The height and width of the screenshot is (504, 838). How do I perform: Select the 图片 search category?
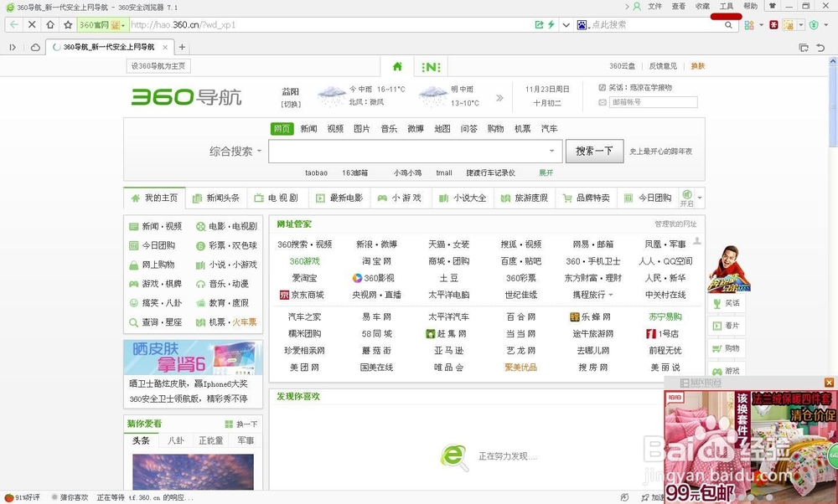[362, 129]
